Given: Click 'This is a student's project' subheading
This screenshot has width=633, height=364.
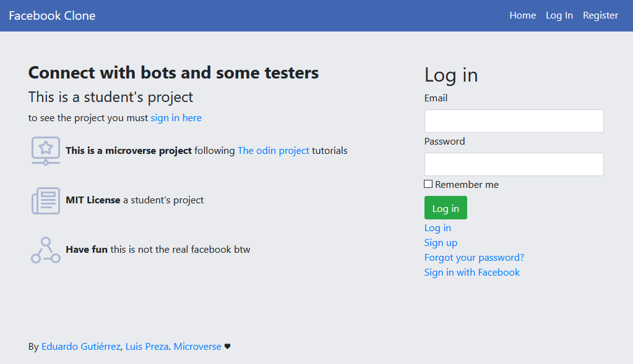Looking at the screenshot, I should (x=111, y=97).
